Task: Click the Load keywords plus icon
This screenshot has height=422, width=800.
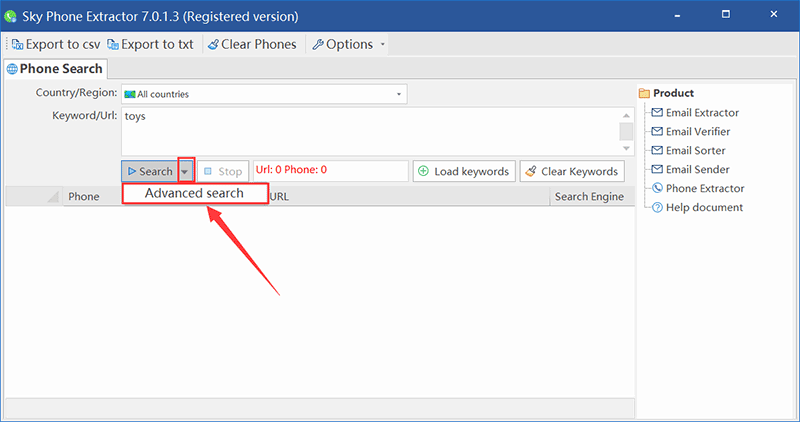Action: [x=424, y=171]
